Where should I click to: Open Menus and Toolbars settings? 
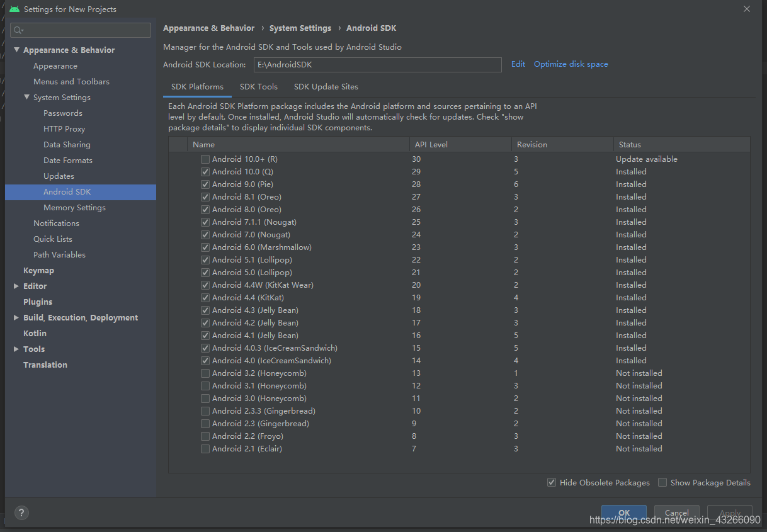pyautogui.click(x=71, y=82)
